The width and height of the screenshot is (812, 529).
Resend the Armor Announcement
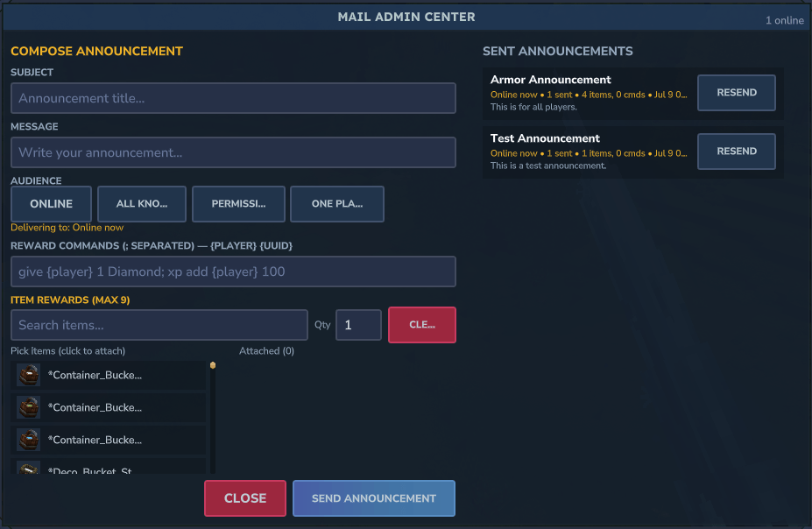pos(737,93)
